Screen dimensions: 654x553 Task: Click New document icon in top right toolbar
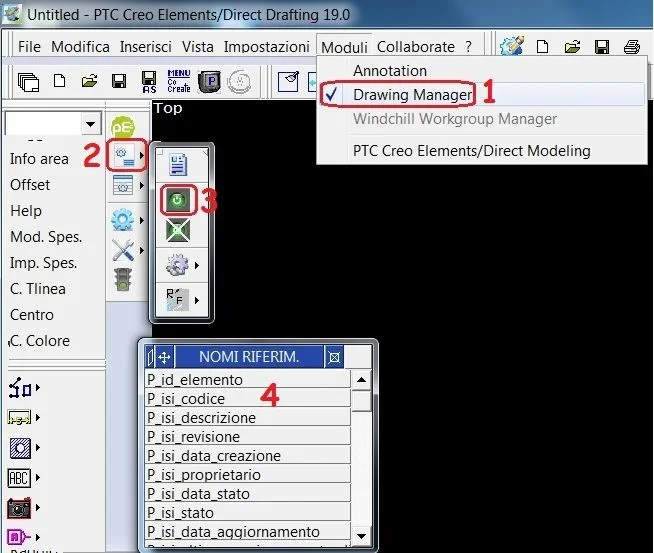542,47
